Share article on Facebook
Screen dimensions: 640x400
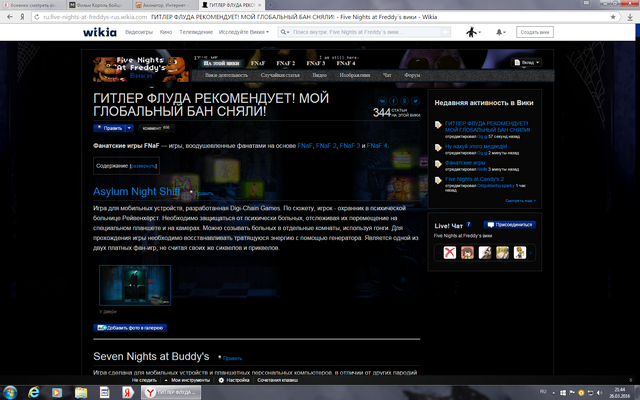[x=393, y=101]
